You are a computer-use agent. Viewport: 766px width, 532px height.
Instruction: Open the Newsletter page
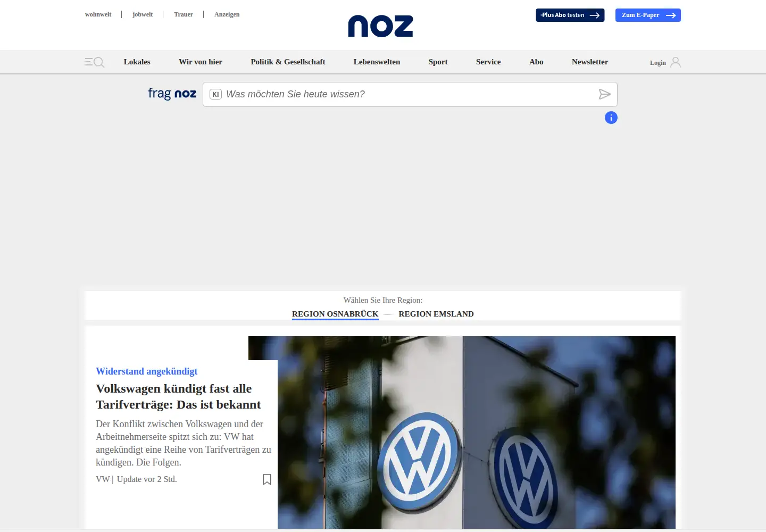(x=590, y=62)
